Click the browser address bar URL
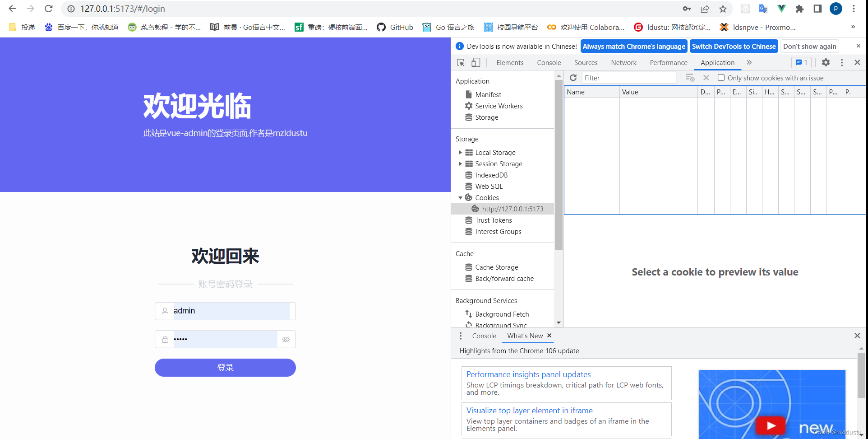The width and height of the screenshot is (868, 439). click(x=122, y=9)
